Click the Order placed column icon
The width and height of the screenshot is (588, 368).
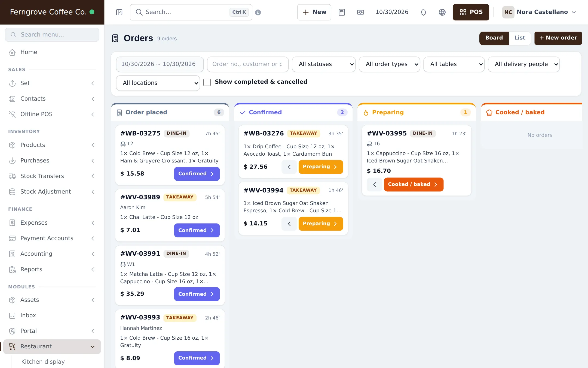pyautogui.click(x=119, y=113)
